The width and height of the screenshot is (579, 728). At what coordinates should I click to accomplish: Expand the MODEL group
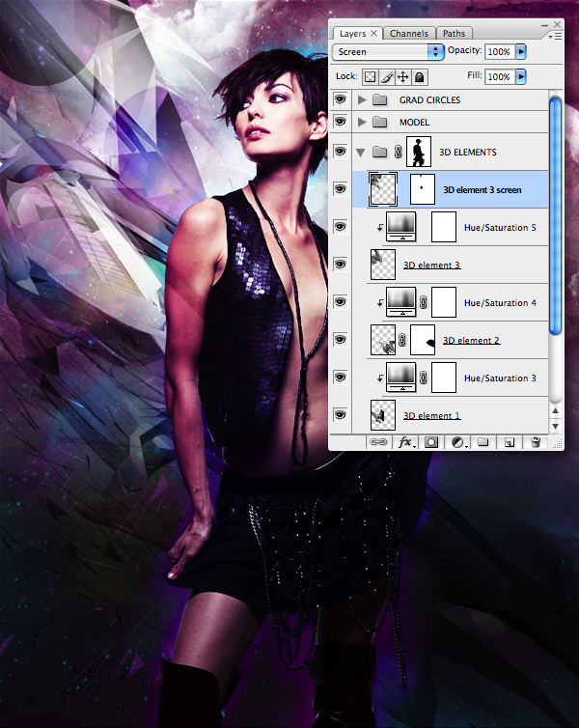tap(362, 122)
